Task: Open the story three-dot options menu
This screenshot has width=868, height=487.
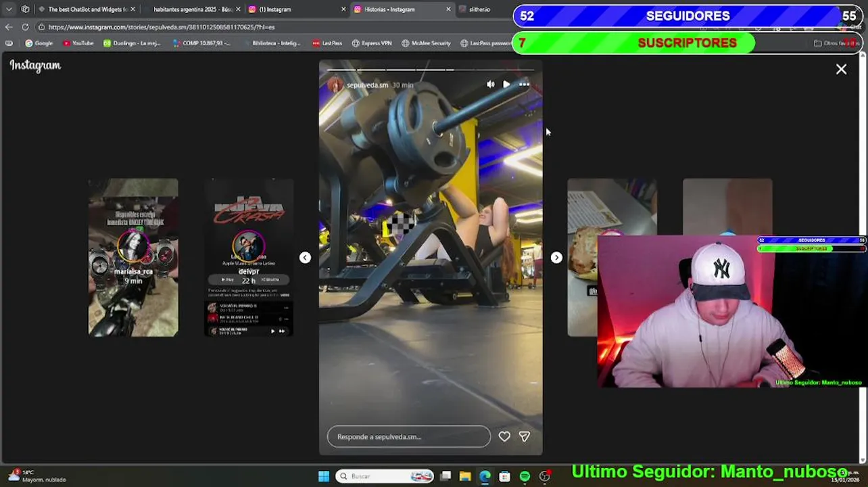Action: [x=524, y=85]
